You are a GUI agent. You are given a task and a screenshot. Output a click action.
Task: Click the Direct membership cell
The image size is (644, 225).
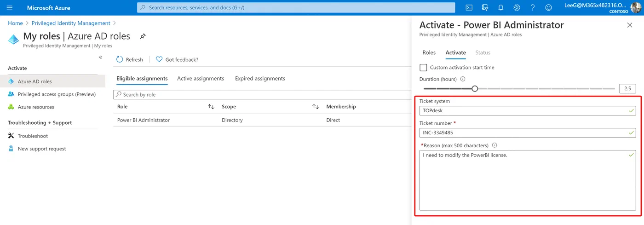tap(333, 120)
